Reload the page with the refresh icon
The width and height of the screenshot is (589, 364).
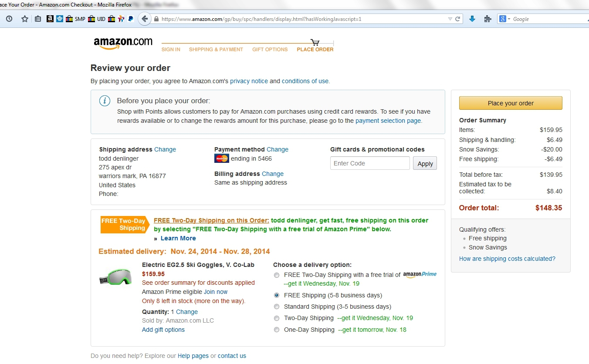coord(458,19)
